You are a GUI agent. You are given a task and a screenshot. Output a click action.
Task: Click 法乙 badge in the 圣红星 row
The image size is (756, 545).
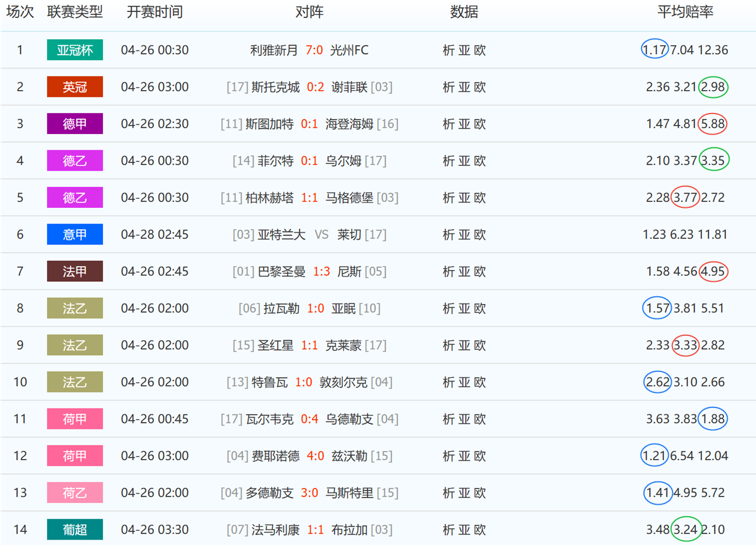click(x=75, y=345)
